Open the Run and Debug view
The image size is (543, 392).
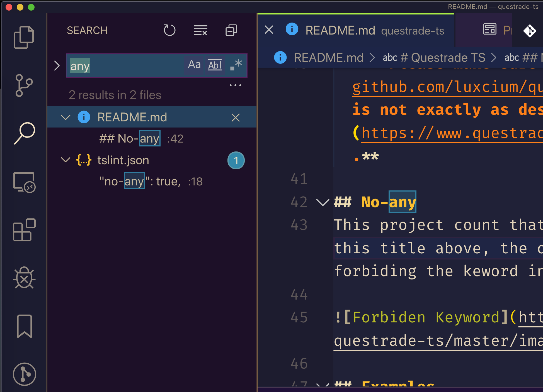tap(24, 278)
